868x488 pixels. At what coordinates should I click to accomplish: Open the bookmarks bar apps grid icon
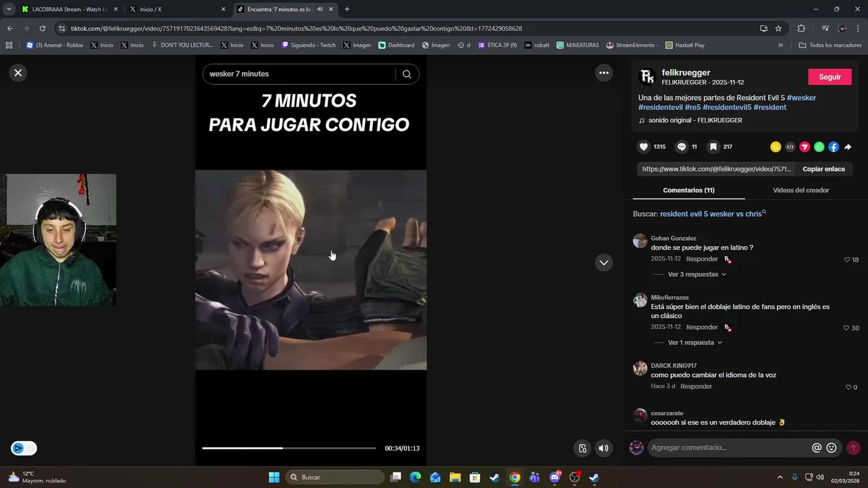pyautogui.click(x=9, y=45)
